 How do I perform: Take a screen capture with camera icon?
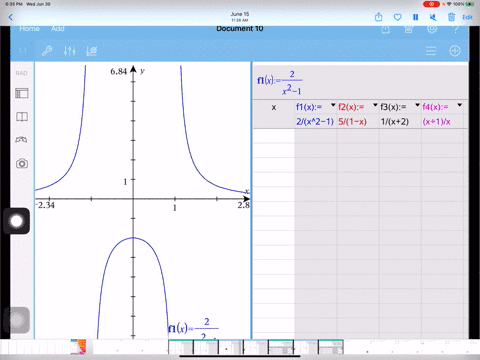[x=22, y=163]
